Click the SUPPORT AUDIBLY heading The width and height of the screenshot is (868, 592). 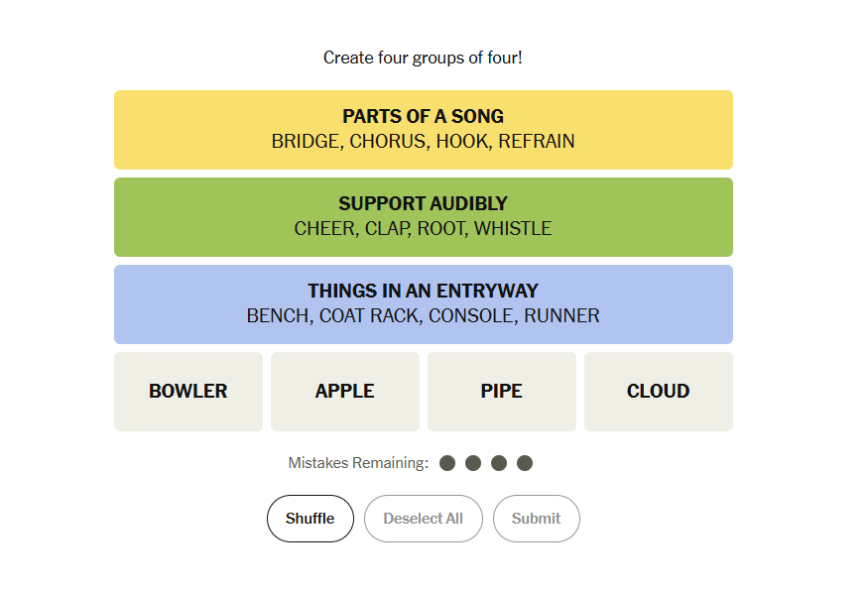[x=423, y=203]
